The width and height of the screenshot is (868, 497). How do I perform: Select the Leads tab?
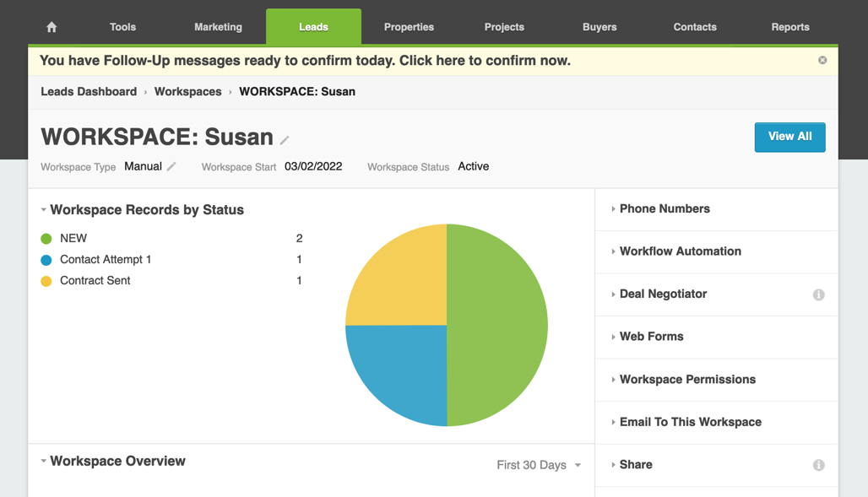pos(313,26)
